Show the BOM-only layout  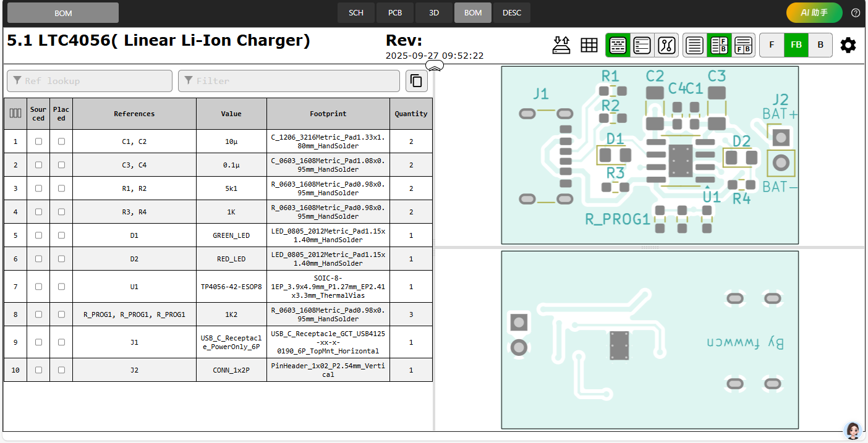coord(695,45)
